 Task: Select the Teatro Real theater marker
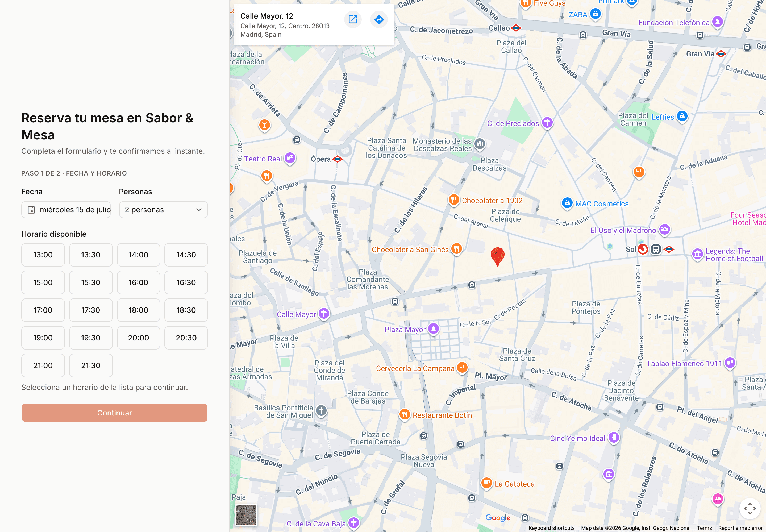tap(290, 158)
